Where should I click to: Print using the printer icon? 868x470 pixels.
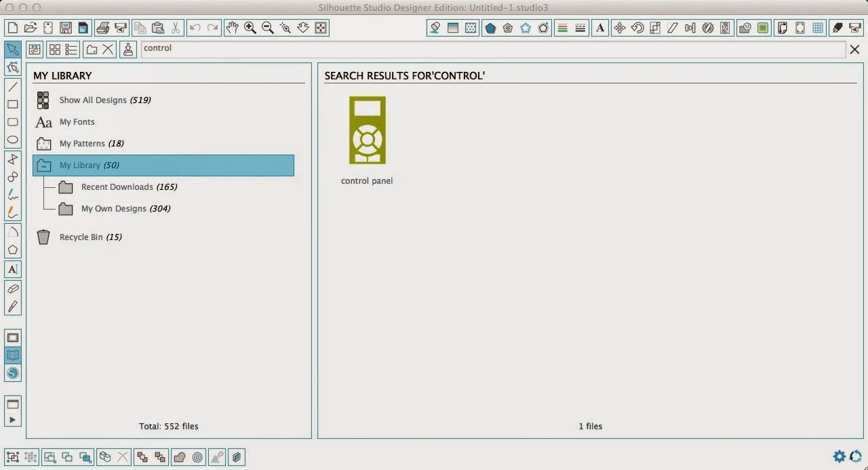click(x=103, y=28)
